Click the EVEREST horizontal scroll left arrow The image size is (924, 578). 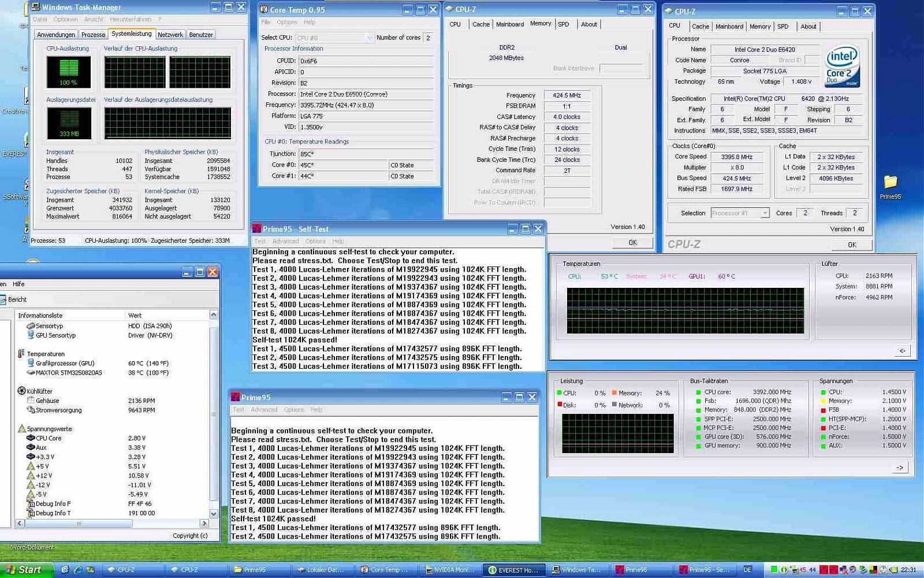(20, 523)
